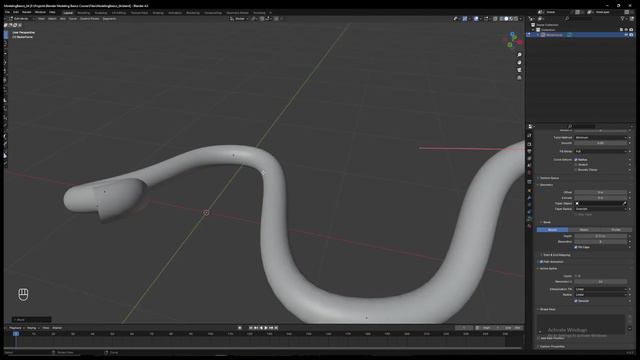Select the Profile bevel mode button
The image size is (640, 360).
[616, 230]
